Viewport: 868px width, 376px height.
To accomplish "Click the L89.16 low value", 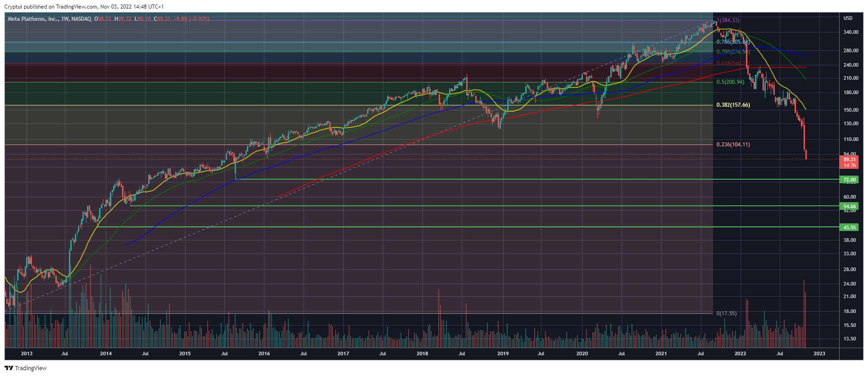I will point(143,19).
